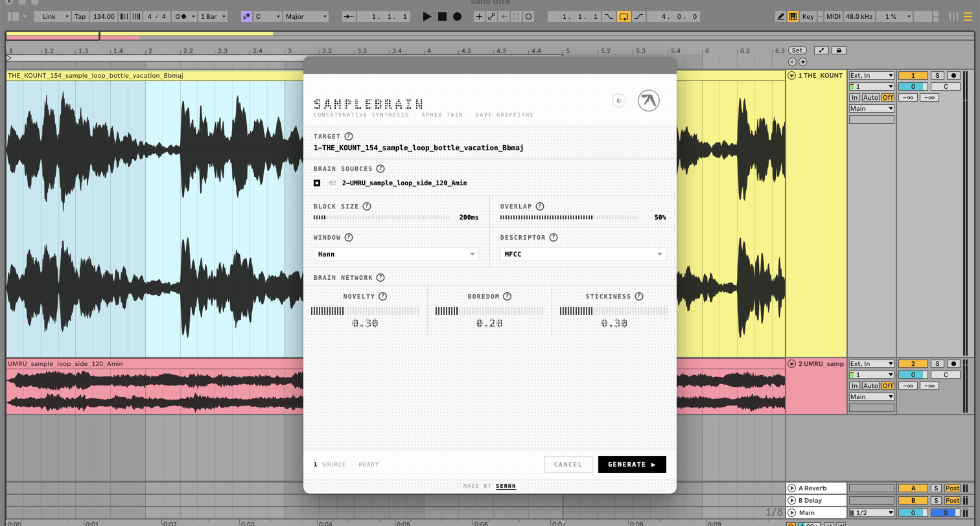This screenshot has height=526, width=980.
Task: Open the Major scale dropdown
Action: point(306,16)
